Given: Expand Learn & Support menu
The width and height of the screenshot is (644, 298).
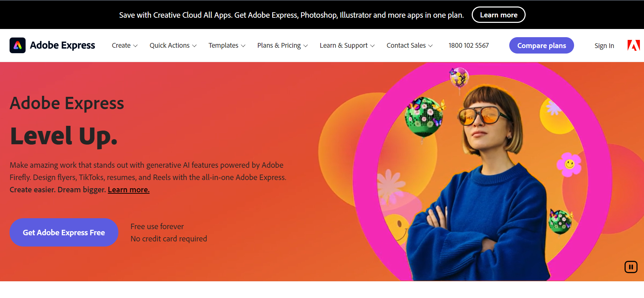Looking at the screenshot, I should 347,45.
